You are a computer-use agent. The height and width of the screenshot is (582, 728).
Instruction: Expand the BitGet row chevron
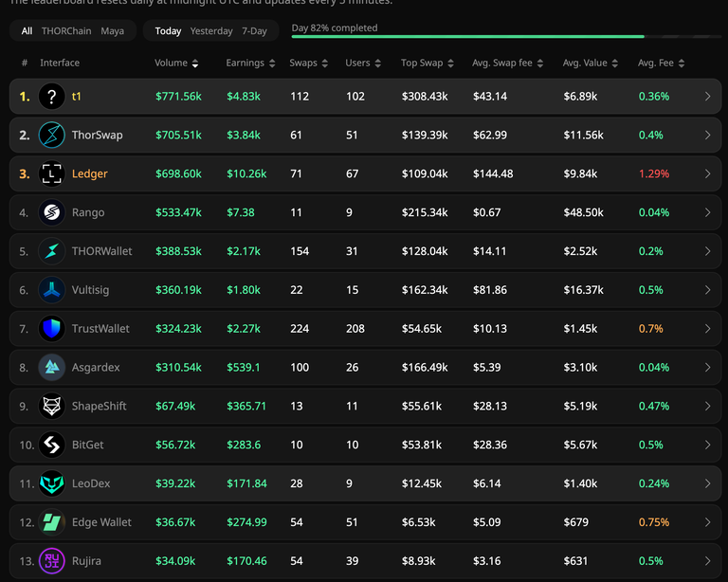[x=707, y=446]
